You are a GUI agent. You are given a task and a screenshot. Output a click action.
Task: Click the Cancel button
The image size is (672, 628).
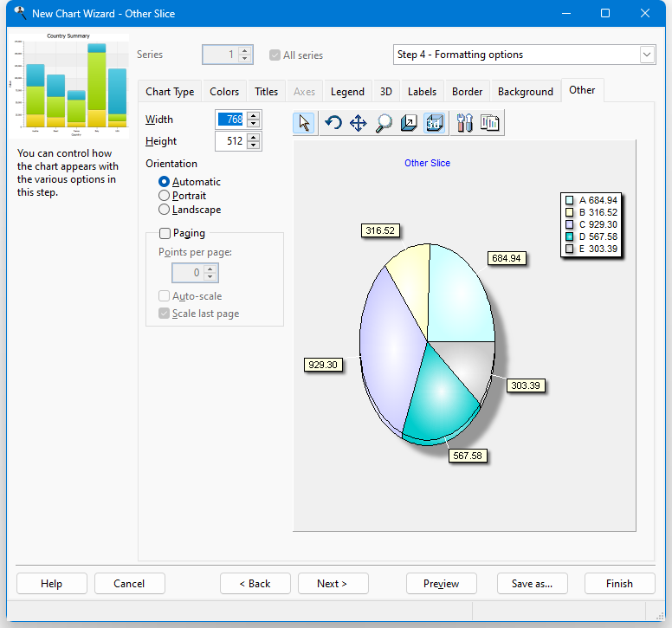coord(129,584)
